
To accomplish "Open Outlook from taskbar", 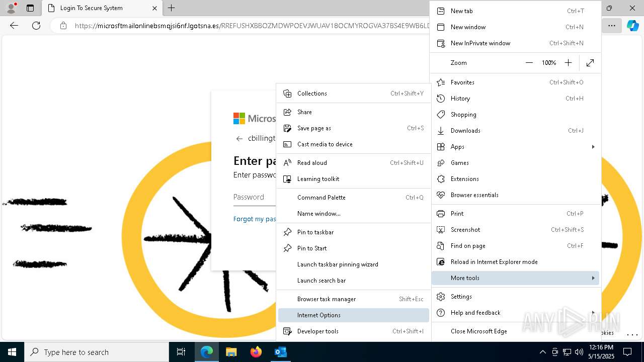I will [x=280, y=352].
